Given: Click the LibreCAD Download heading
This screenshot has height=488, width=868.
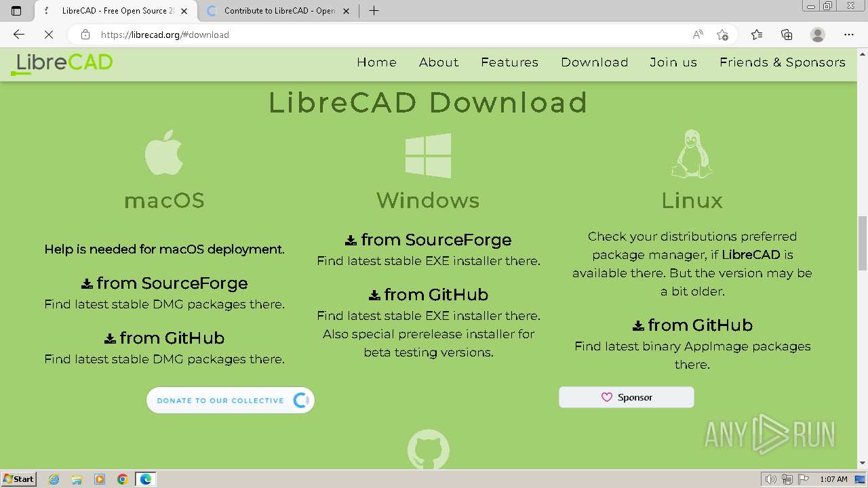Looking at the screenshot, I should 428,102.
